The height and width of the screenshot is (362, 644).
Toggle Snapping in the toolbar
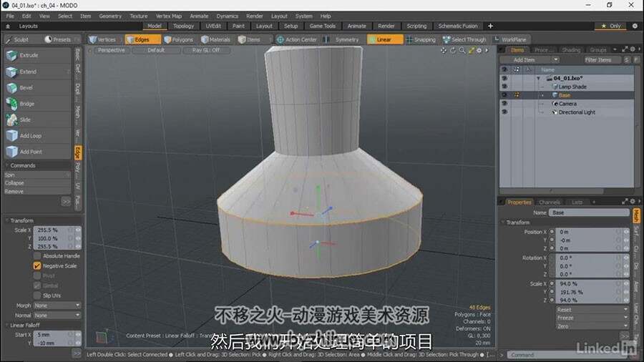[421, 40]
